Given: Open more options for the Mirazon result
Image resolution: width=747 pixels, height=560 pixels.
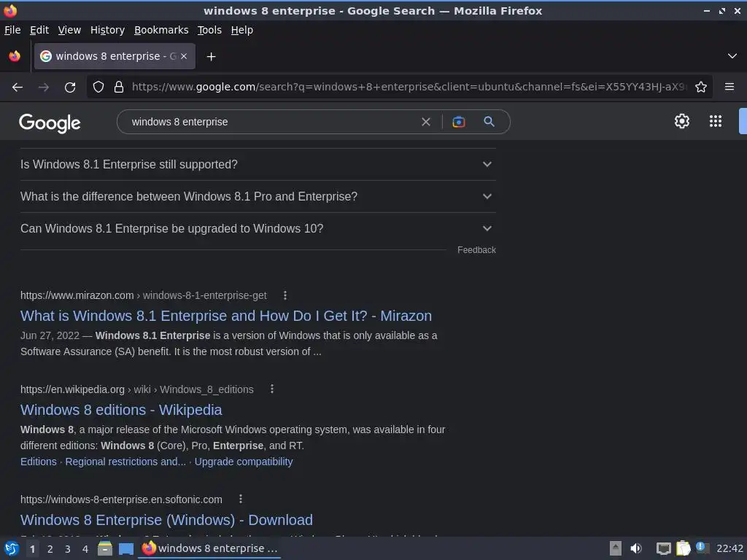Looking at the screenshot, I should 285,295.
